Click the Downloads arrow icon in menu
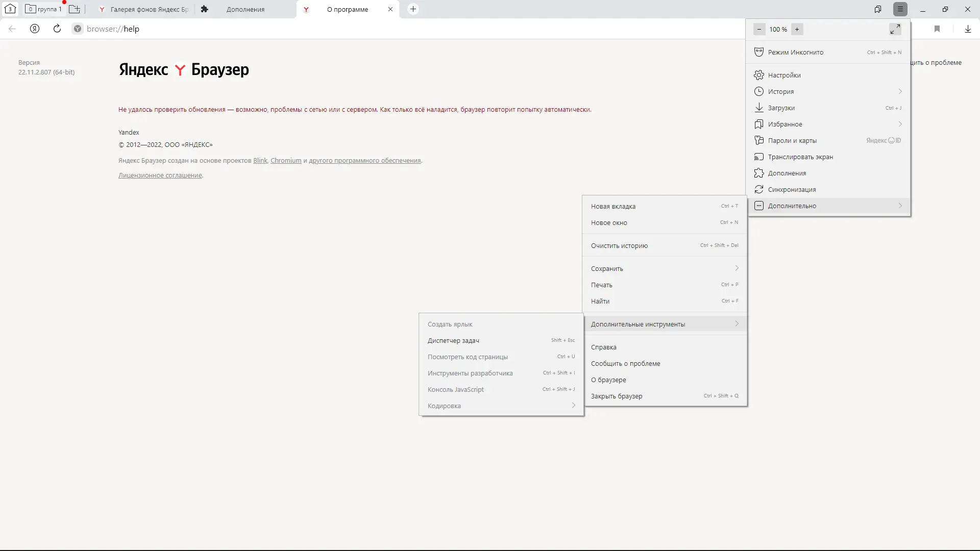The height and width of the screenshot is (551, 980). (x=759, y=108)
